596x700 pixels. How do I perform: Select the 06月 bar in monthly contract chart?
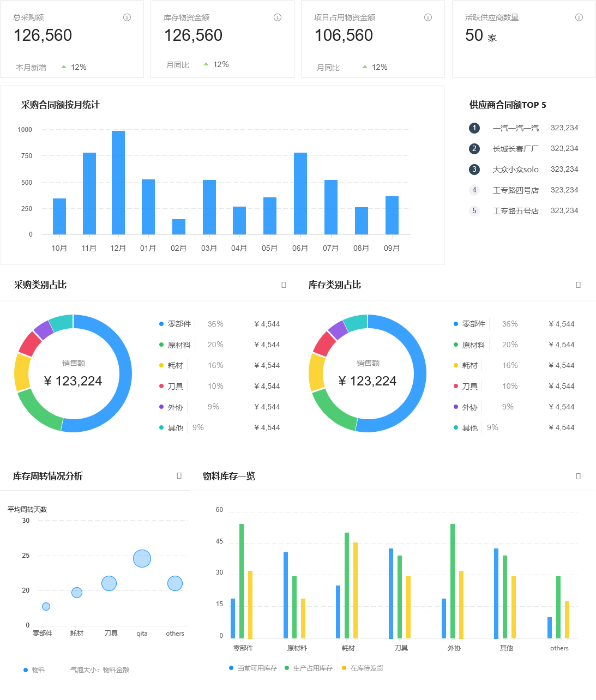[x=300, y=194]
